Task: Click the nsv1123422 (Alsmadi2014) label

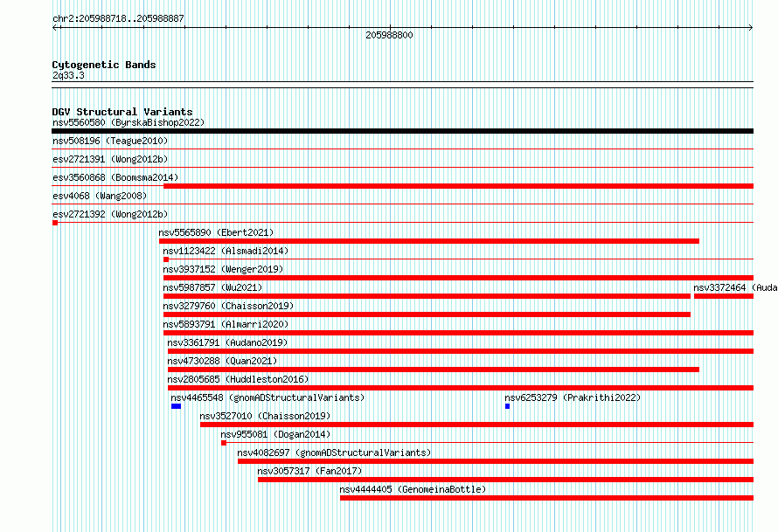Action: point(226,251)
